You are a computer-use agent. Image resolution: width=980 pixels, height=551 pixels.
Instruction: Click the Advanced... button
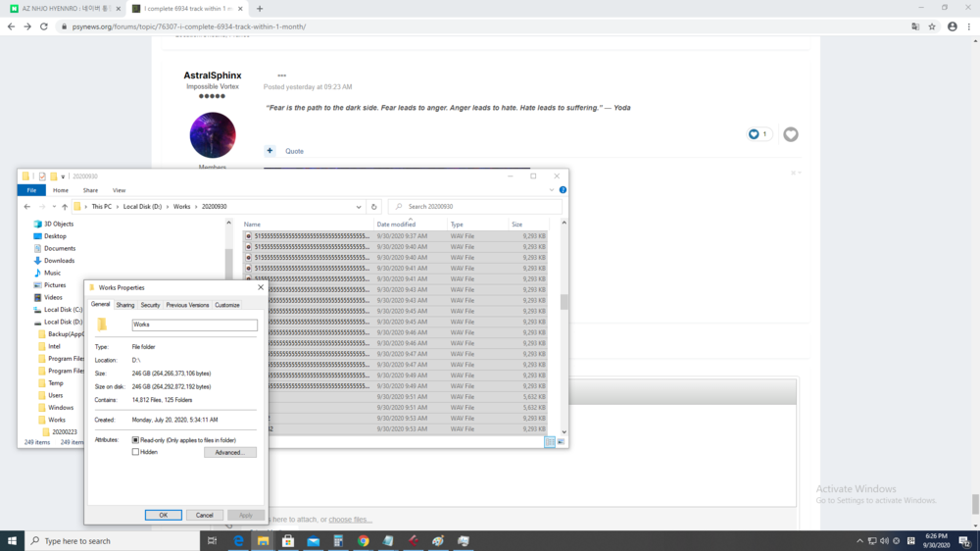pyautogui.click(x=230, y=453)
